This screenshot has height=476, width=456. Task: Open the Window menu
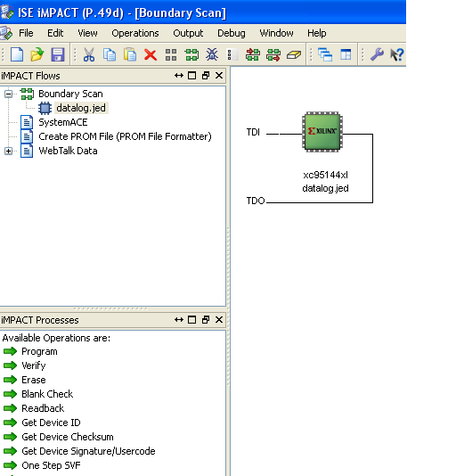tap(276, 33)
